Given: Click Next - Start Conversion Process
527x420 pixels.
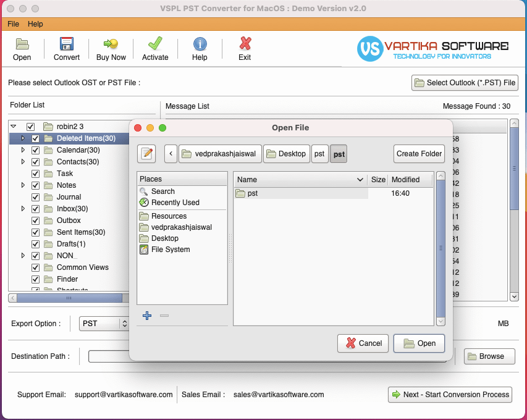Looking at the screenshot, I should pos(450,395).
